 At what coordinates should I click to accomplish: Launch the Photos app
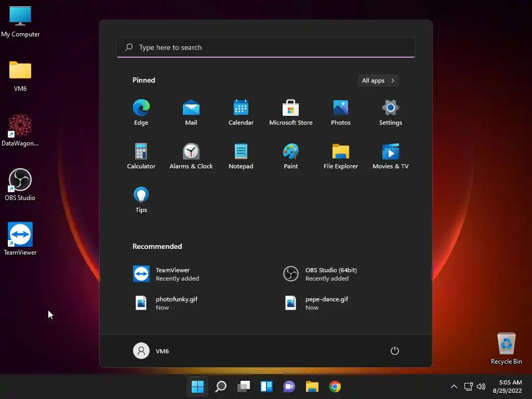click(x=341, y=113)
